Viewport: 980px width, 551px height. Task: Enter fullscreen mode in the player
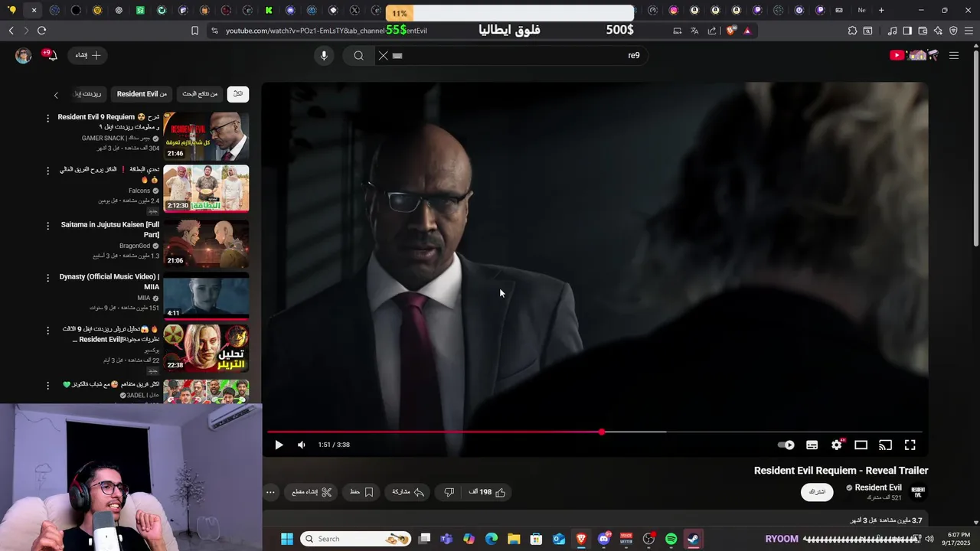(910, 445)
